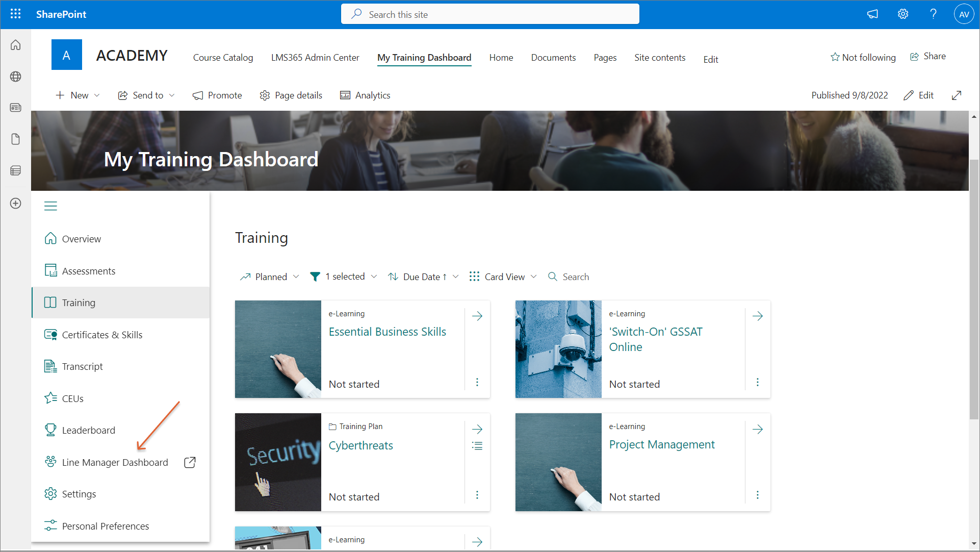Click the expand to full-screen arrow icon
The width and height of the screenshot is (980, 552).
pyautogui.click(x=957, y=95)
